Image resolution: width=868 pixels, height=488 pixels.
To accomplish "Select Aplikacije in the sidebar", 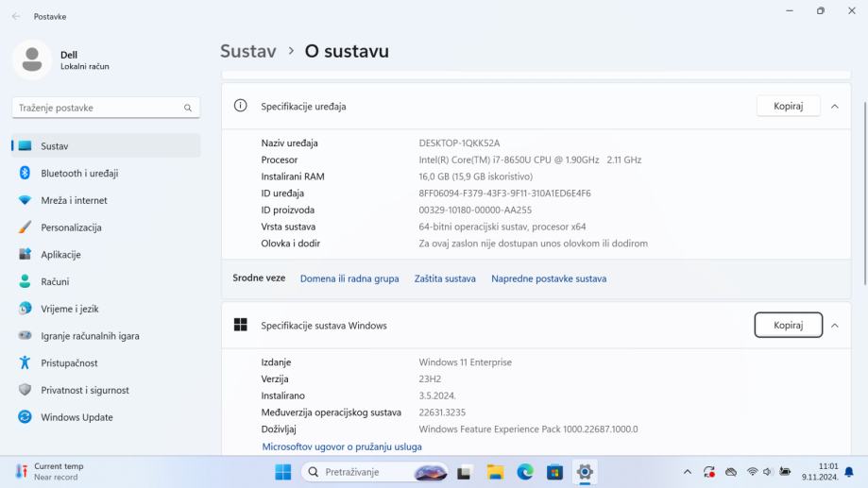I will pyautogui.click(x=106, y=255).
